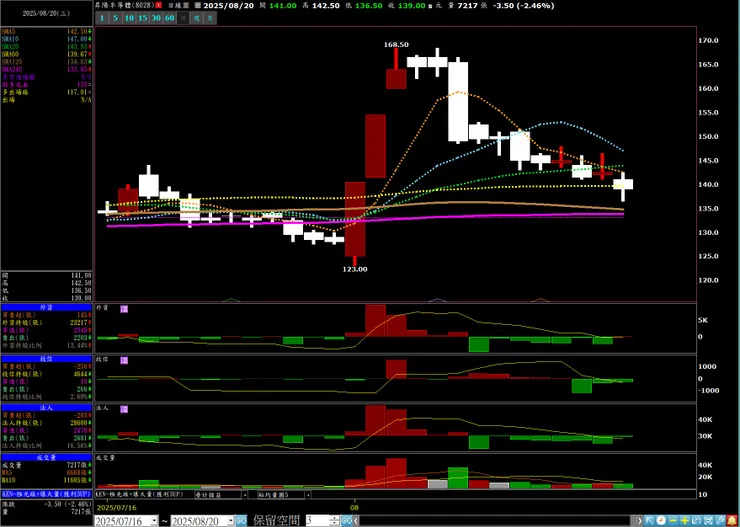Click the clock icon in bottom toolbar
This screenshot has height=527, width=740.
[x=661, y=521]
